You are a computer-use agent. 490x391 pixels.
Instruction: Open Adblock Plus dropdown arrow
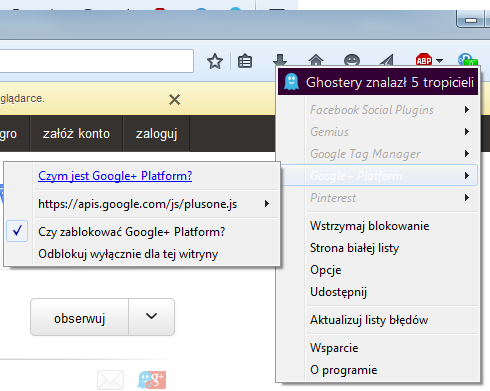440,61
